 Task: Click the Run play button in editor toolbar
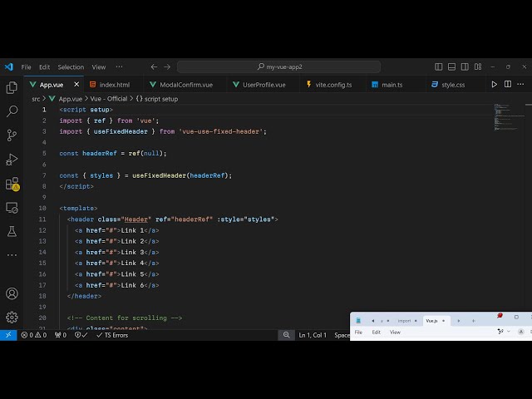click(495, 84)
